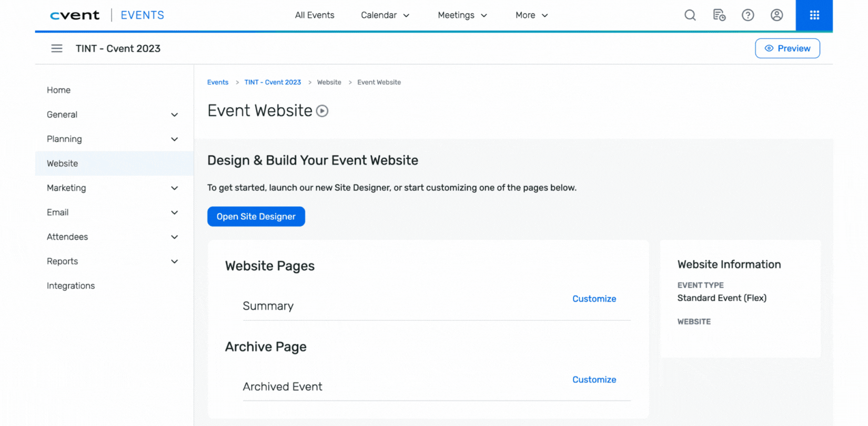Screen dimensions: 868x426
Task: Go to All Events
Action: tap(315, 15)
